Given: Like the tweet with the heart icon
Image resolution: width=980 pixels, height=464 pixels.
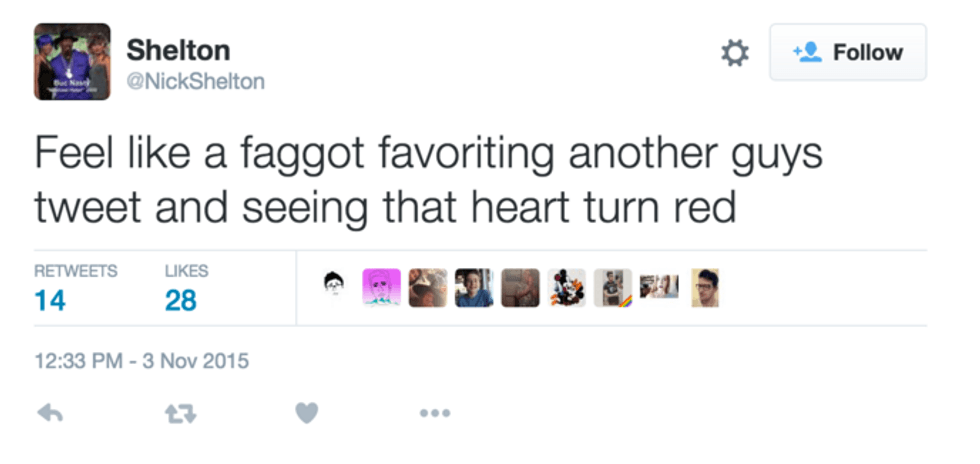Looking at the screenshot, I should pyautogui.click(x=307, y=412).
